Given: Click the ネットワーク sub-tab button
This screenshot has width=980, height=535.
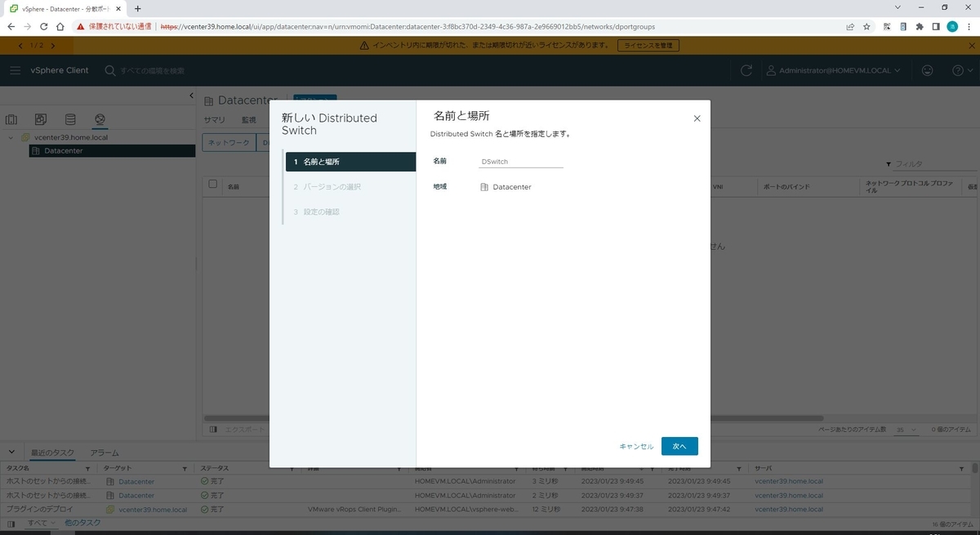Looking at the screenshot, I should pyautogui.click(x=229, y=142).
